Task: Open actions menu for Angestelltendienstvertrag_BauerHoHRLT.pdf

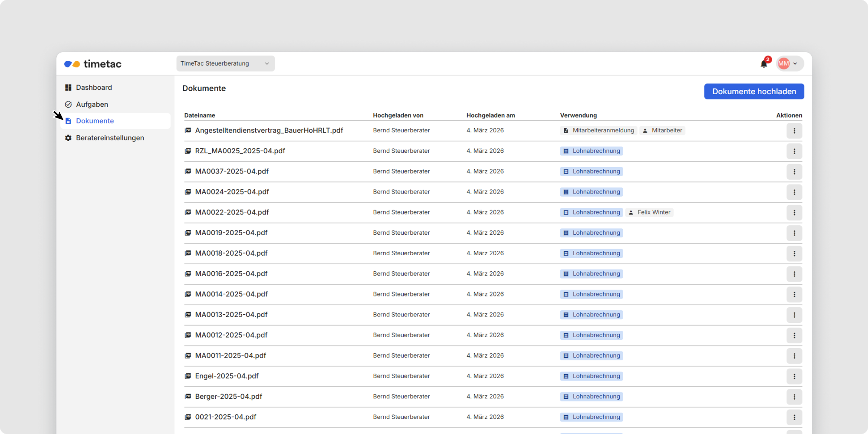Action: (794, 131)
